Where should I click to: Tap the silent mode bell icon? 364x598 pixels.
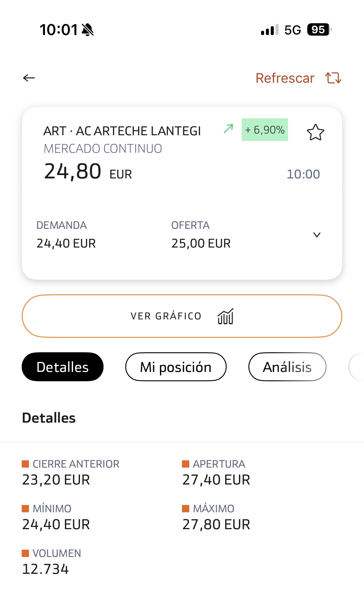[x=88, y=30]
